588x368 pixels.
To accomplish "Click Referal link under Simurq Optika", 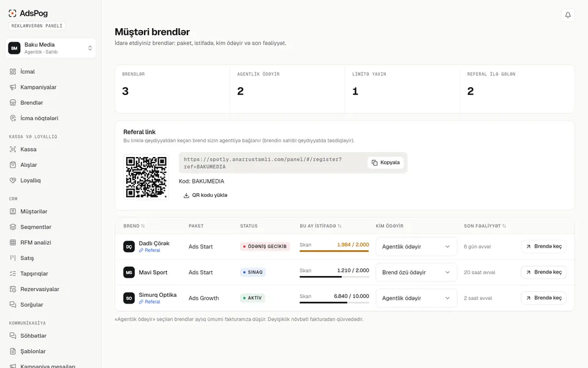I will coord(149,302).
